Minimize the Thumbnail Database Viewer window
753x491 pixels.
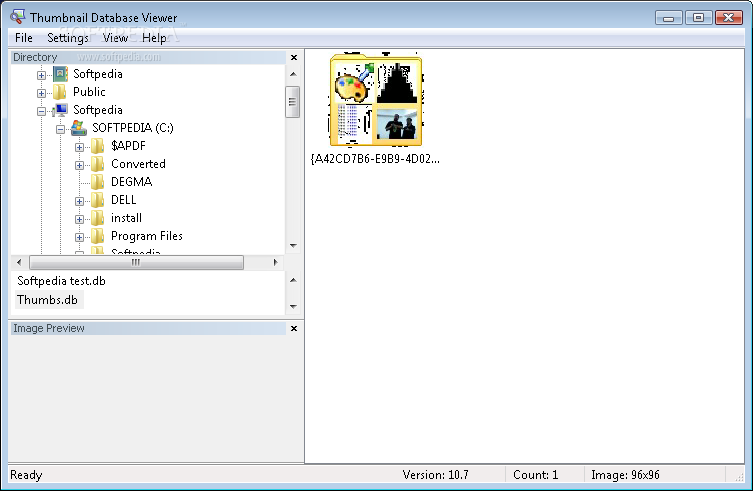pyautogui.click(x=668, y=18)
